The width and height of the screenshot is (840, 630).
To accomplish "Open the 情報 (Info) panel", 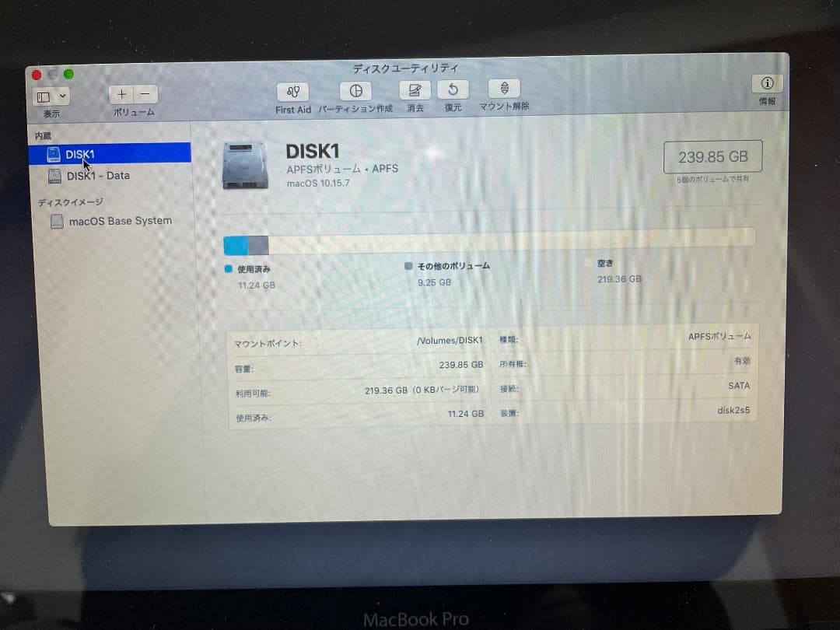I will (767, 84).
